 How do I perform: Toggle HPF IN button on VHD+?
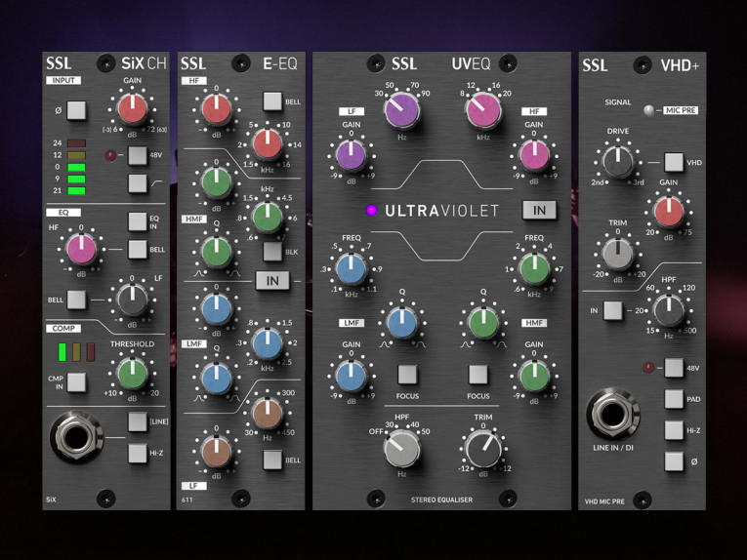612,310
